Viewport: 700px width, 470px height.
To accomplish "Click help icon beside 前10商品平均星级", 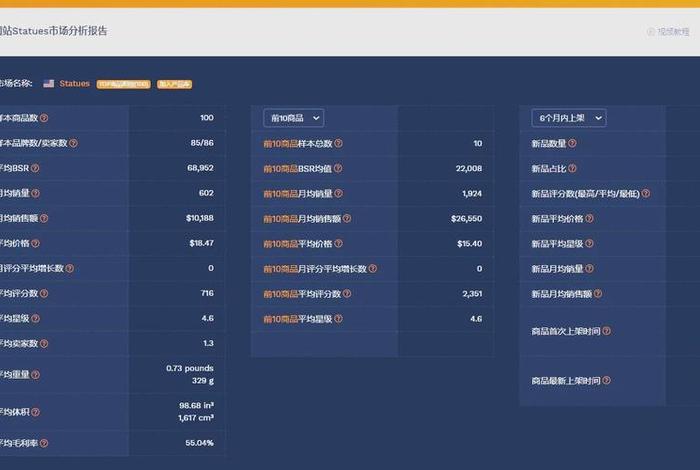I will 338,319.
